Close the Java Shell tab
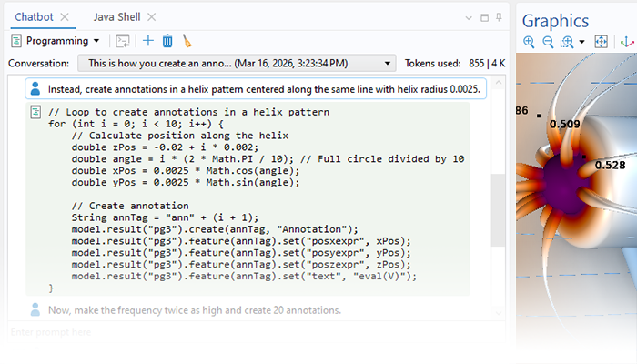The image size is (637, 364). [152, 17]
